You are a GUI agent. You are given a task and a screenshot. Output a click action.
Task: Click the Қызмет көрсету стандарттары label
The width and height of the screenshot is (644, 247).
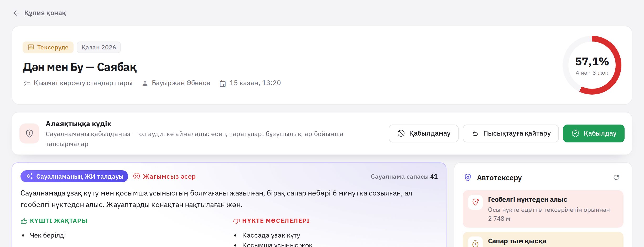(83, 83)
